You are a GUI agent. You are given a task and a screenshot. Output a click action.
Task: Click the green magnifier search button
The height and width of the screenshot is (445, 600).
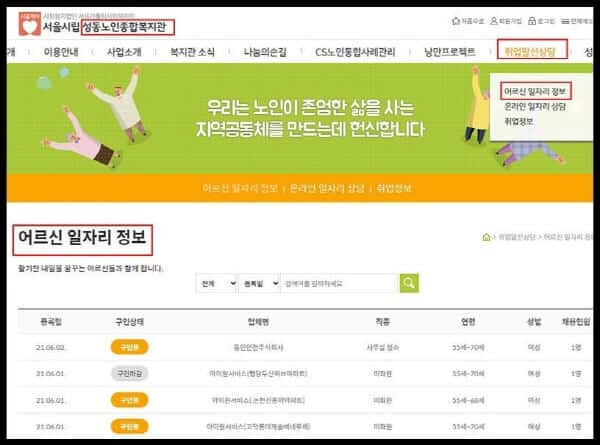[409, 283]
